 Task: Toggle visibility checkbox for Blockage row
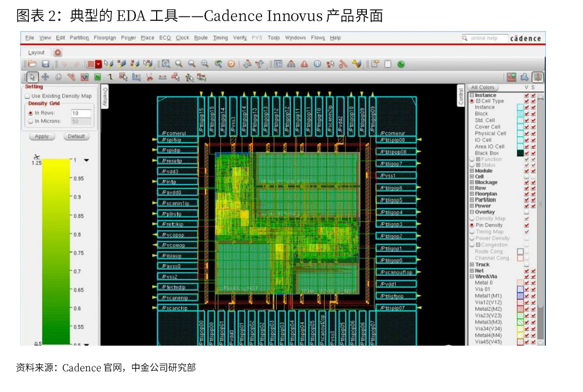[x=526, y=182]
